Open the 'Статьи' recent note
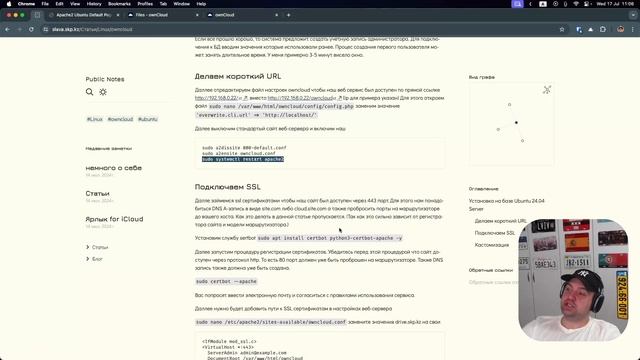Screen dimensions: 640x360 point(97,193)
